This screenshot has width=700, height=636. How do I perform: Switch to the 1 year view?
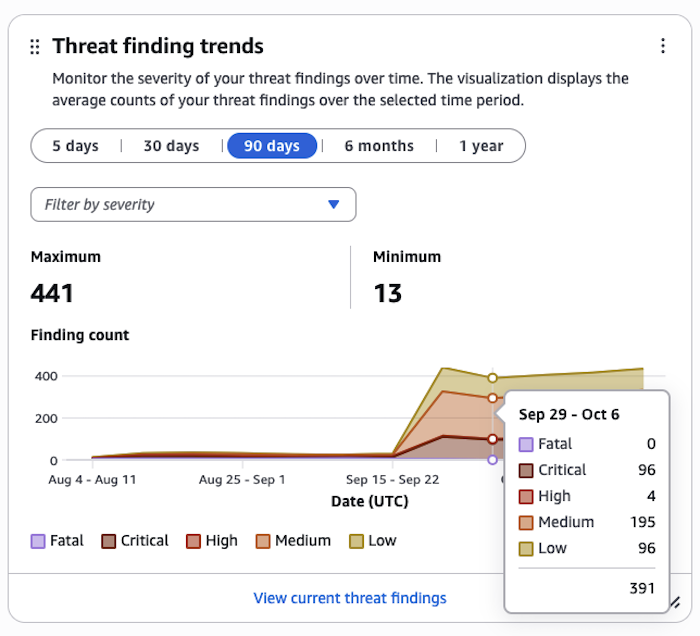(x=481, y=146)
